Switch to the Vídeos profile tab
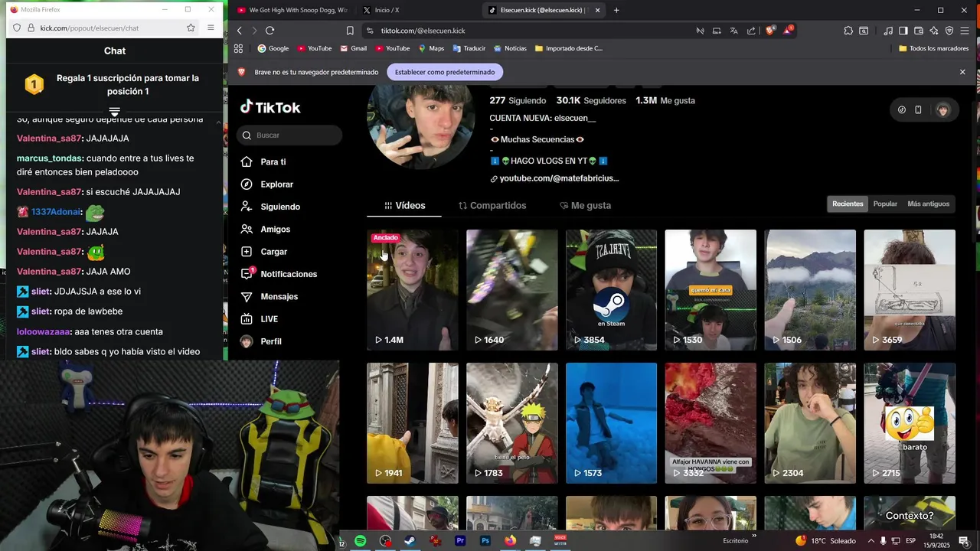The width and height of the screenshot is (980, 551). coord(405,206)
